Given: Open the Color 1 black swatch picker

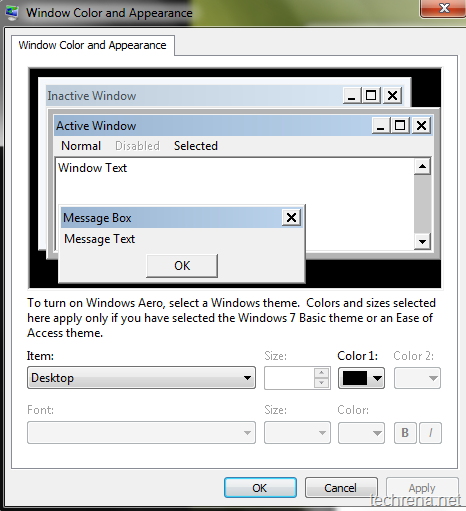Looking at the screenshot, I should 361,378.
